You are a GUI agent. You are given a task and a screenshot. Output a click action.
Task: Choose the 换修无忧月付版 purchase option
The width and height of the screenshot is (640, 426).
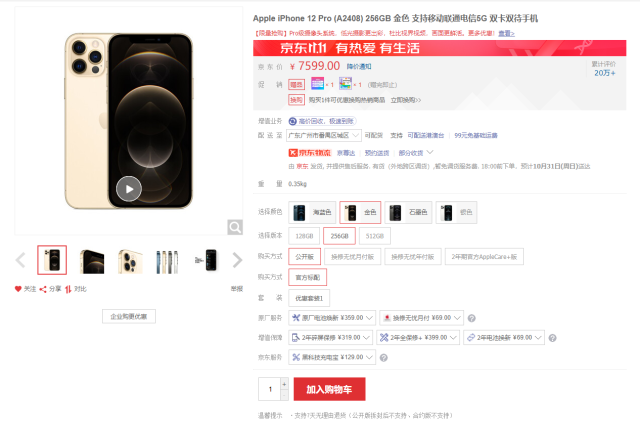[x=353, y=257]
